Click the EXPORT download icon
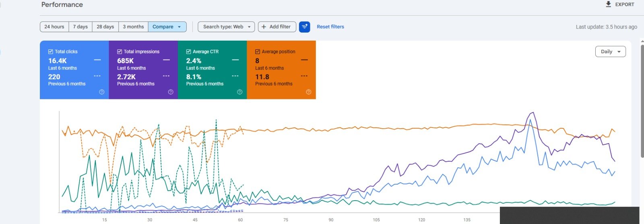This screenshot has width=644, height=224. [x=609, y=4]
